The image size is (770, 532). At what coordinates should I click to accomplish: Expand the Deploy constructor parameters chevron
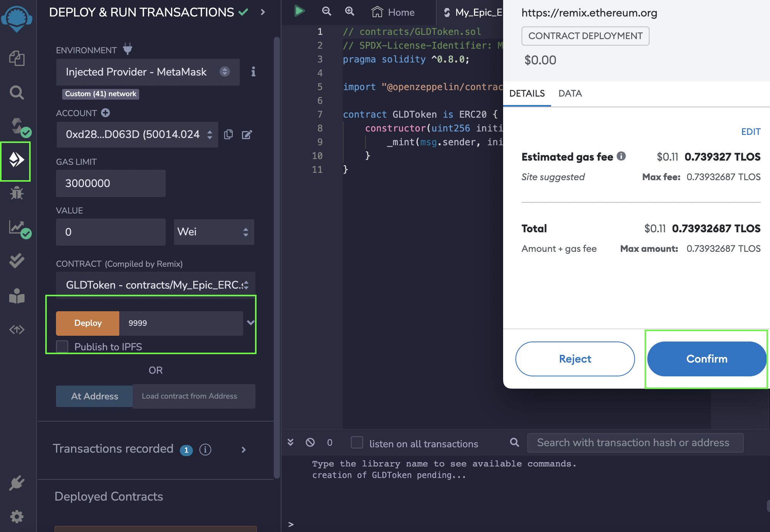251,323
